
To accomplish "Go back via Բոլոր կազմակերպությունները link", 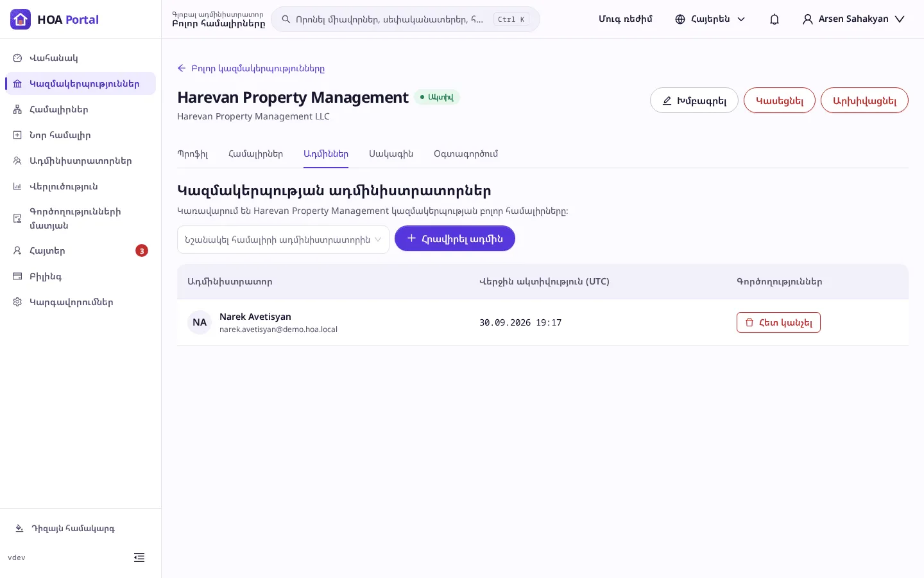I will [251, 68].
